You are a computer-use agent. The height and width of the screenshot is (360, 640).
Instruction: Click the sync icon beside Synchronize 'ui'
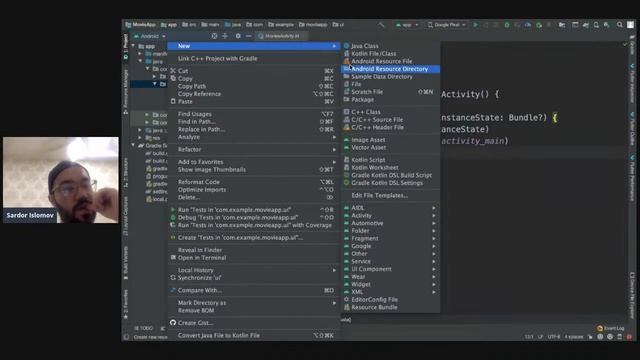point(173,278)
